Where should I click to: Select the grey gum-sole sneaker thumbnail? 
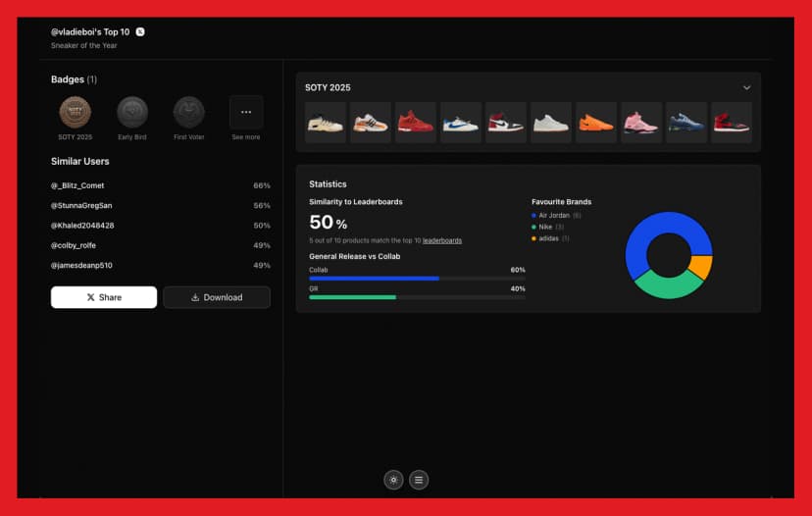[551, 123]
